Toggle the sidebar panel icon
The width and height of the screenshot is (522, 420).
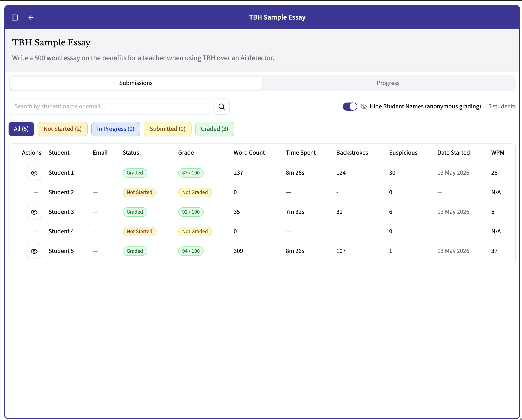(x=15, y=18)
